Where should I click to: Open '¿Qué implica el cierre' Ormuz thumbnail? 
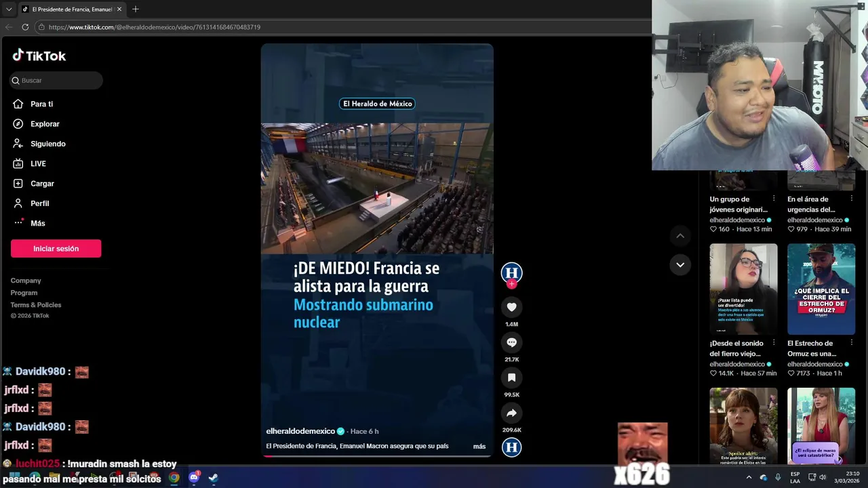tap(821, 289)
